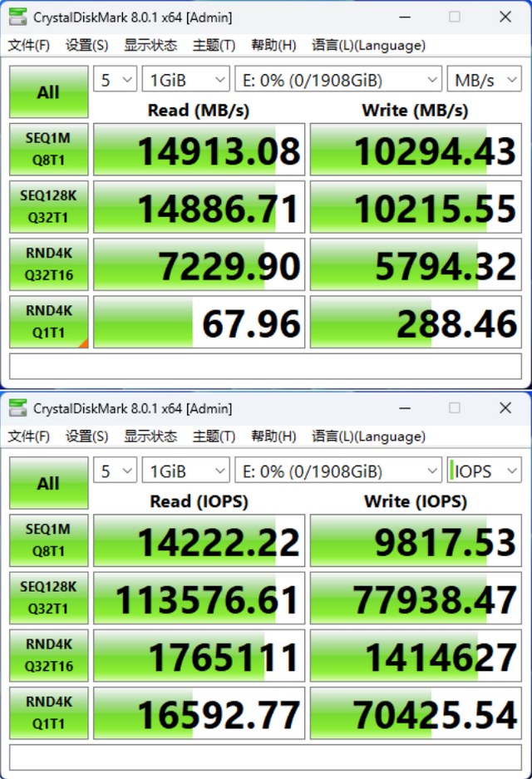The width and height of the screenshot is (532, 779).
Task: Open 设置(S) menu in bottom window
Action: [87, 436]
